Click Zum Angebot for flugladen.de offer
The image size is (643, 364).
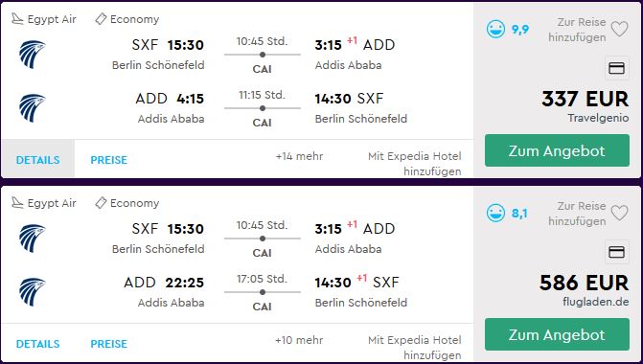557,334
